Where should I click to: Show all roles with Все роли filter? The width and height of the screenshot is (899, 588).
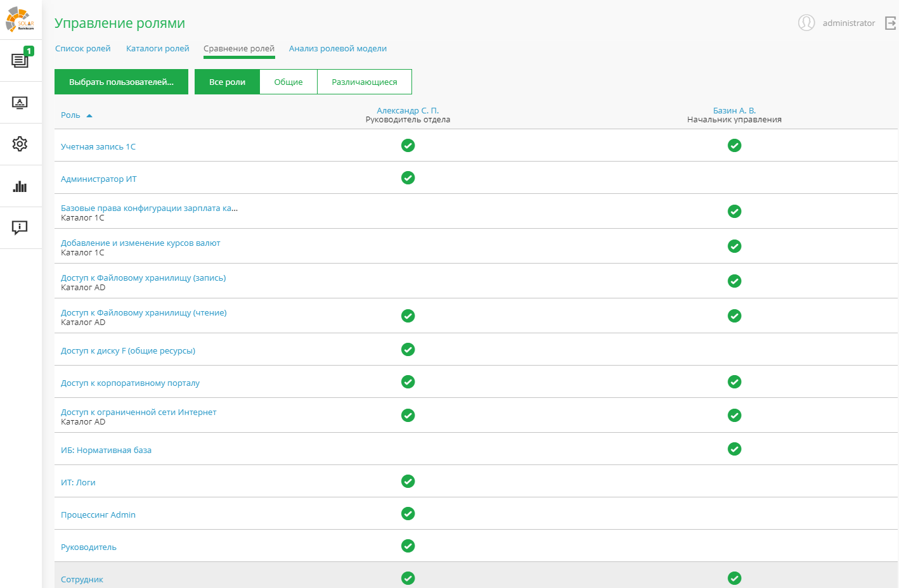tap(227, 82)
